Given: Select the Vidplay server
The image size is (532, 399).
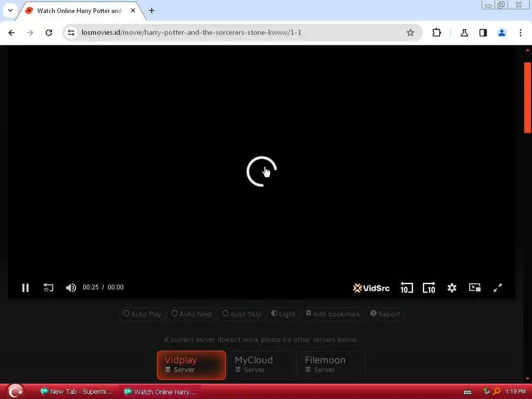Looking at the screenshot, I should 191,365.
